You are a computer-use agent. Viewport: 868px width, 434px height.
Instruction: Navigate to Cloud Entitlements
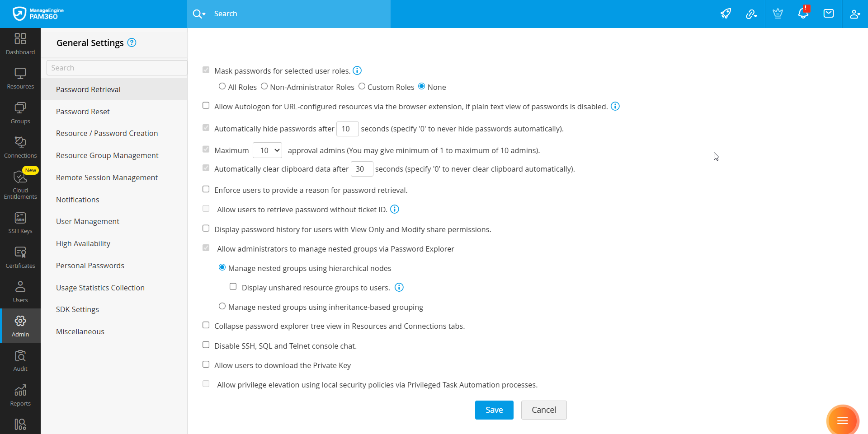pyautogui.click(x=20, y=185)
